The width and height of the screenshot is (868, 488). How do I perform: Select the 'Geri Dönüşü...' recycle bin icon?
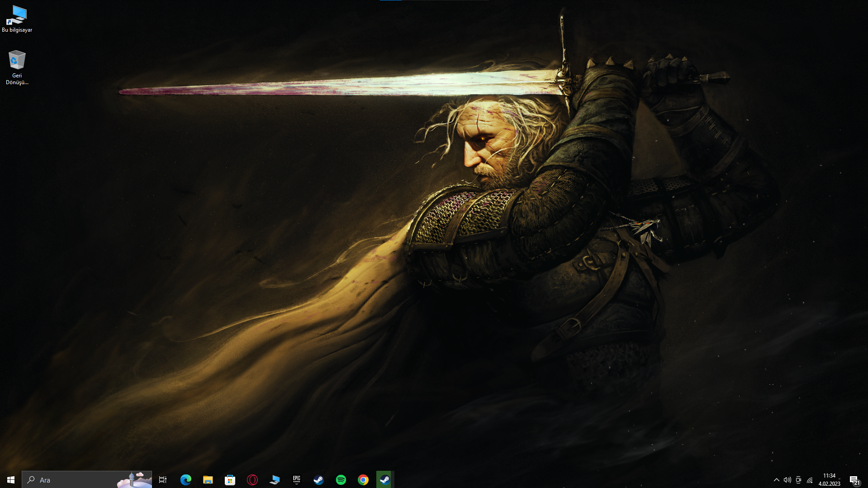tap(17, 67)
